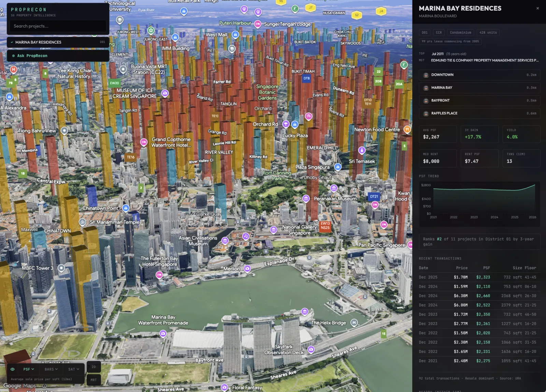The image size is (546, 392).
Task: Select the TE16 MRT station badge
Action: point(131,157)
